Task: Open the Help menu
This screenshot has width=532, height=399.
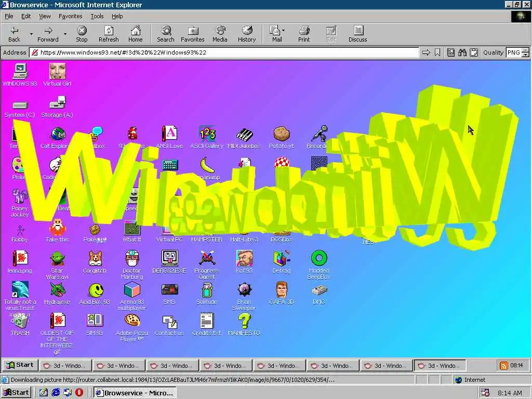Action: pos(117,16)
